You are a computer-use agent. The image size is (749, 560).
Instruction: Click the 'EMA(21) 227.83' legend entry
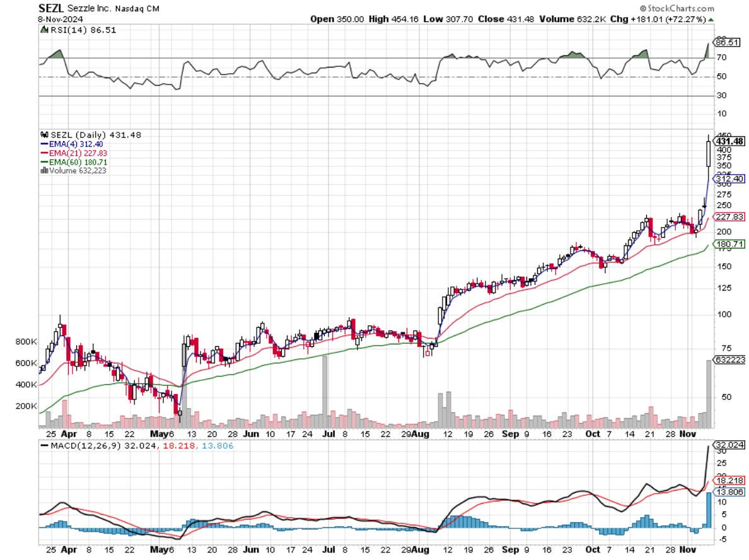click(x=78, y=153)
